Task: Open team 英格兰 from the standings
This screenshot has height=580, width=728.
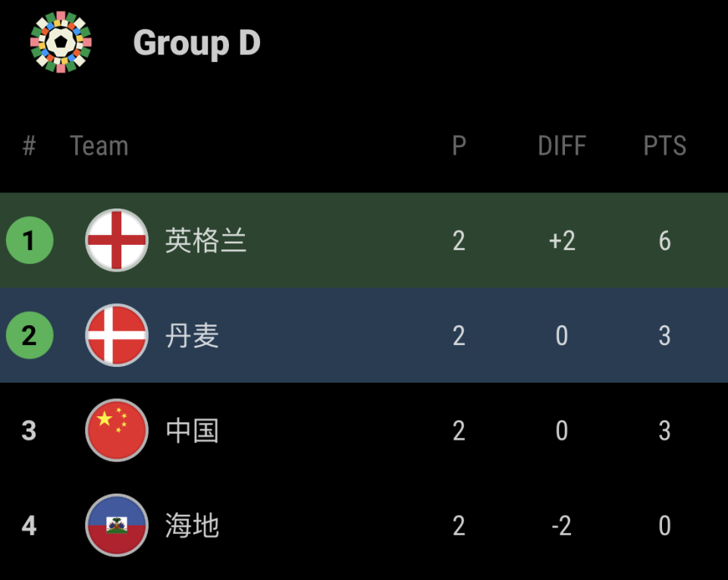Action: coord(206,241)
